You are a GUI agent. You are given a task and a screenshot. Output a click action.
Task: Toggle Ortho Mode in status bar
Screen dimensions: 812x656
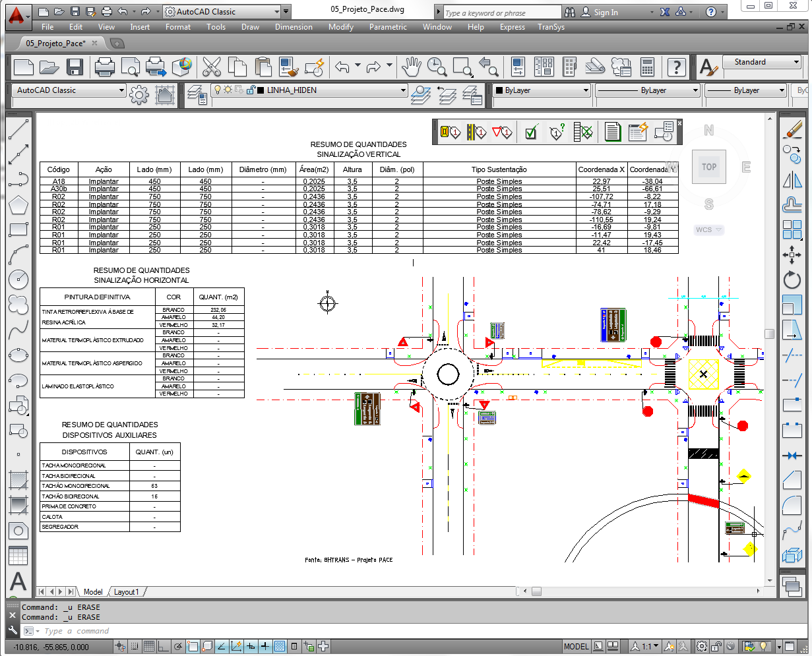tap(163, 646)
